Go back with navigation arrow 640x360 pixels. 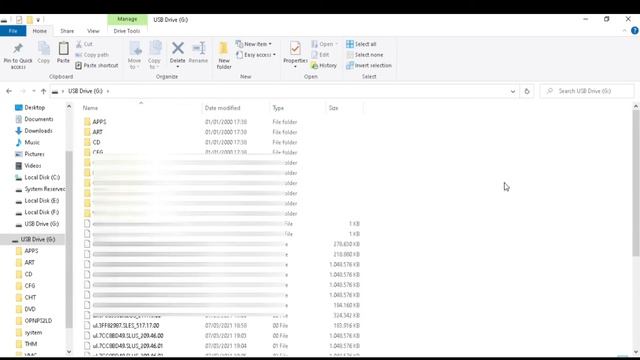point(9,91)
